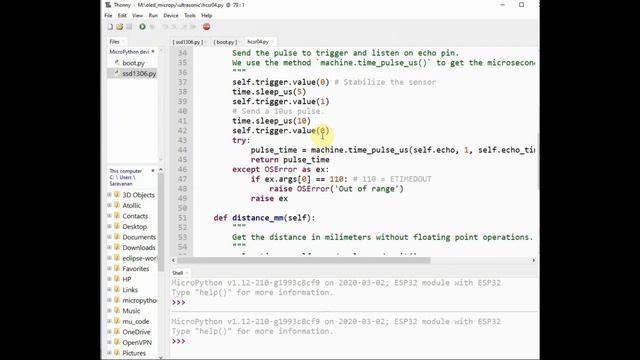Select the OpenVPN folder

point(137,342)
